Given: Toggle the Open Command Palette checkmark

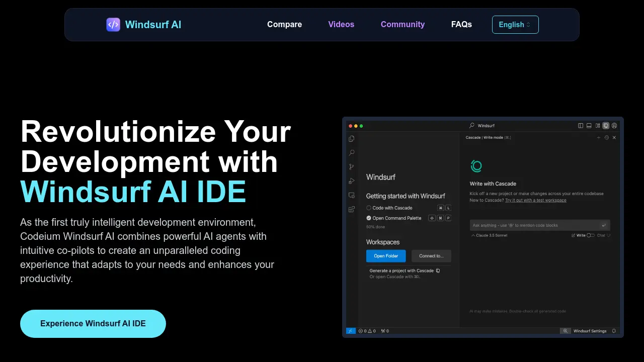Looking at the screenshot, I should tap(369, 218).
